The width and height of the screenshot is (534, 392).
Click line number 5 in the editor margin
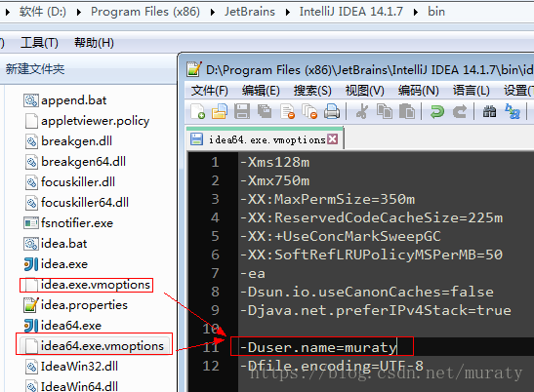point(215,236)
